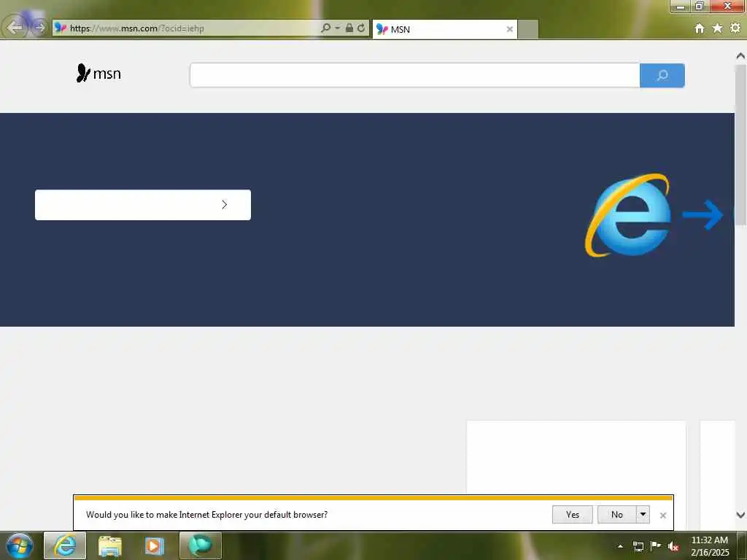Click No on the default browser prompt
This screenshot has height=560, width=747.
(x=617, y=514)
